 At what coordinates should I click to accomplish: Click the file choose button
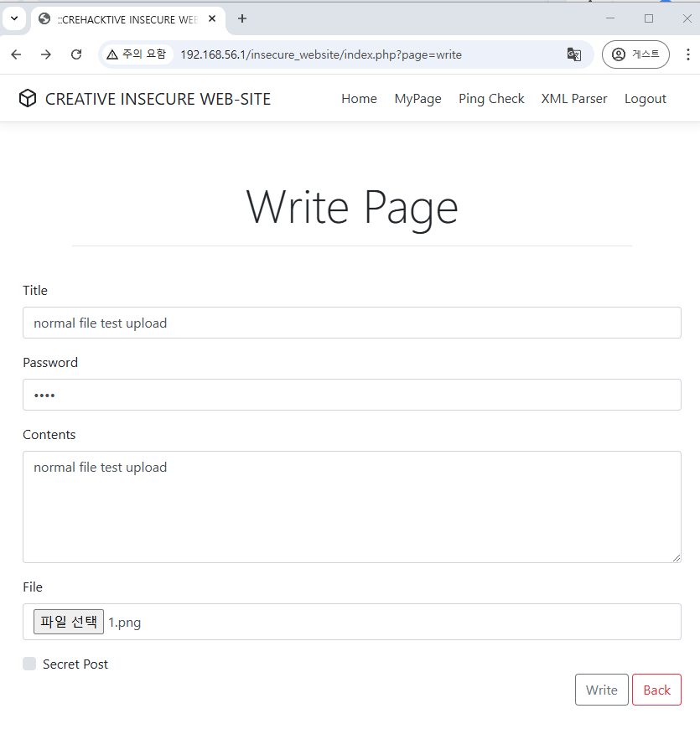pyautogui.click(x=69, y=622)
